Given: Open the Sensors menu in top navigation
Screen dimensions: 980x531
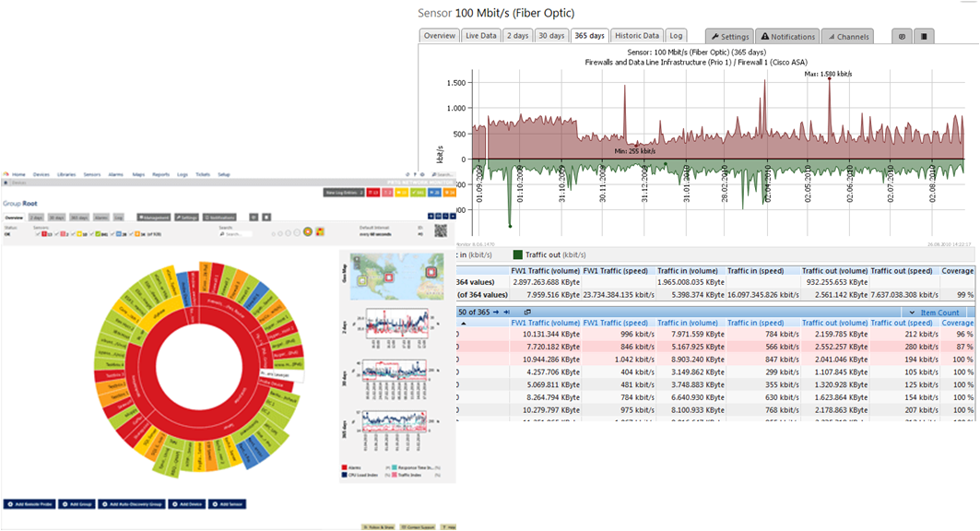Looking at the screenshot, I should 92,174.
